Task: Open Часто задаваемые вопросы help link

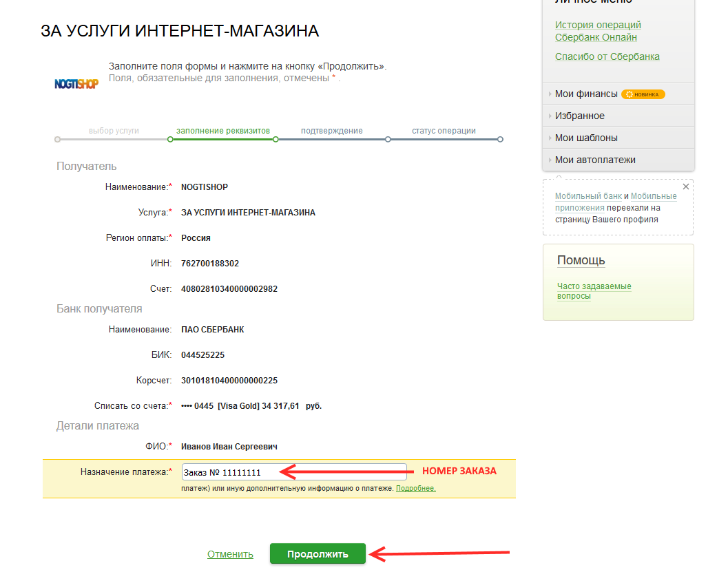Action: point(594,291)
